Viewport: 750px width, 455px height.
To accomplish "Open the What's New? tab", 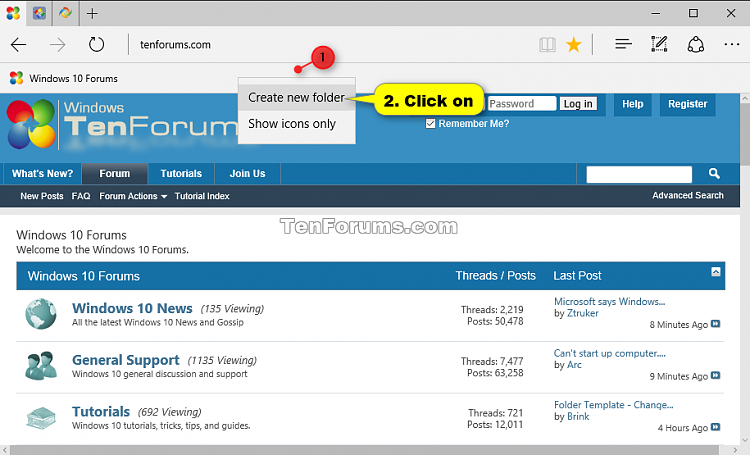I will 43,174.
